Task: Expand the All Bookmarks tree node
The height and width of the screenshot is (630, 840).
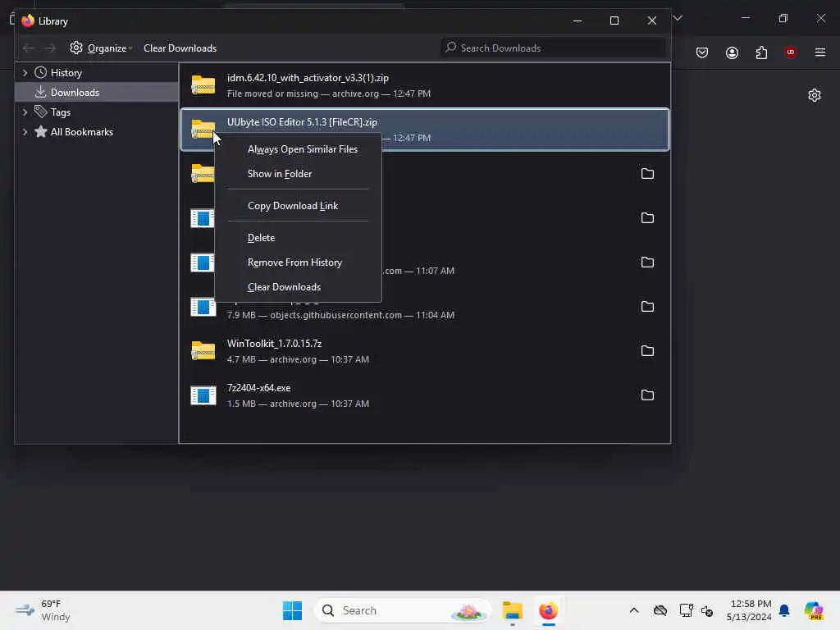Action: tap(25, 132)
